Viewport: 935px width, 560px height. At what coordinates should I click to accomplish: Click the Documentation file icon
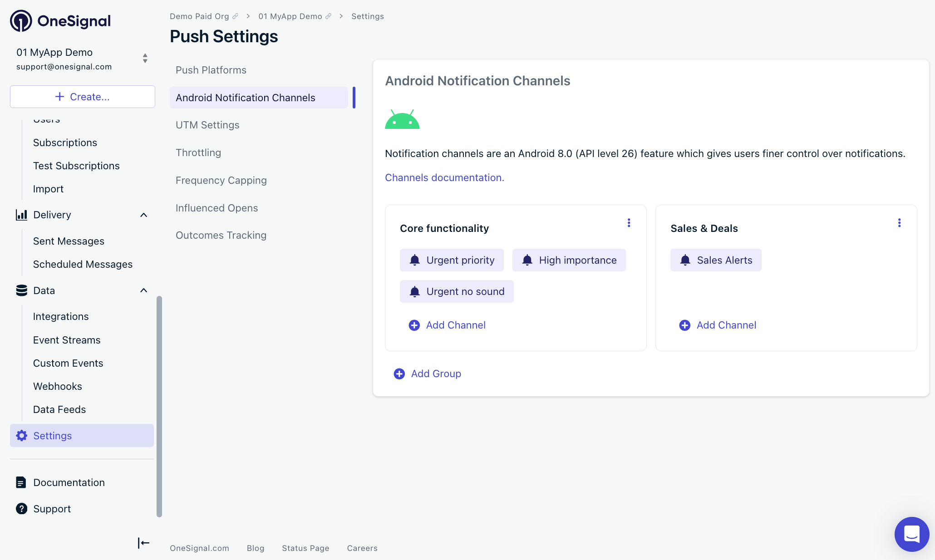coord(21,482)
